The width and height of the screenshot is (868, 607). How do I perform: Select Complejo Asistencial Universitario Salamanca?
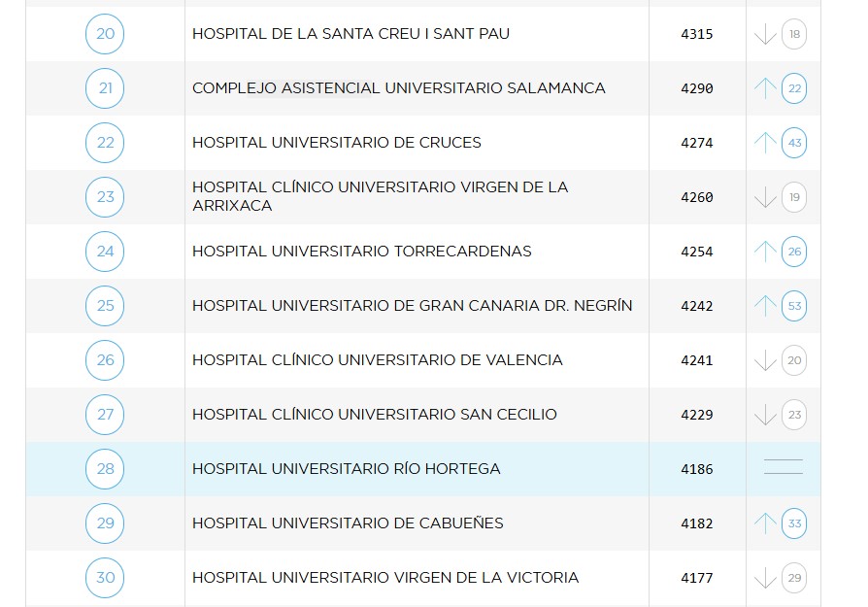pos(398,88)
